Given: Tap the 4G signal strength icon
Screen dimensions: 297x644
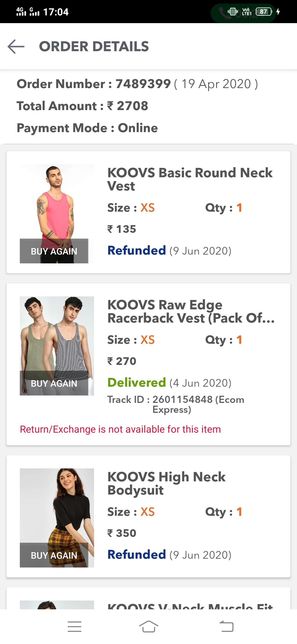Looking at the screenshot, I should [21, 12].
